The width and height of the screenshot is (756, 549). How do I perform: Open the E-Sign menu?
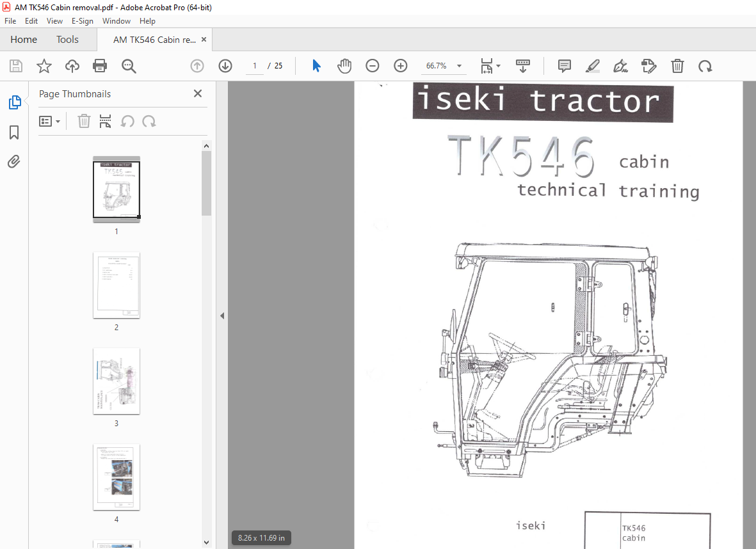[83, 21]
